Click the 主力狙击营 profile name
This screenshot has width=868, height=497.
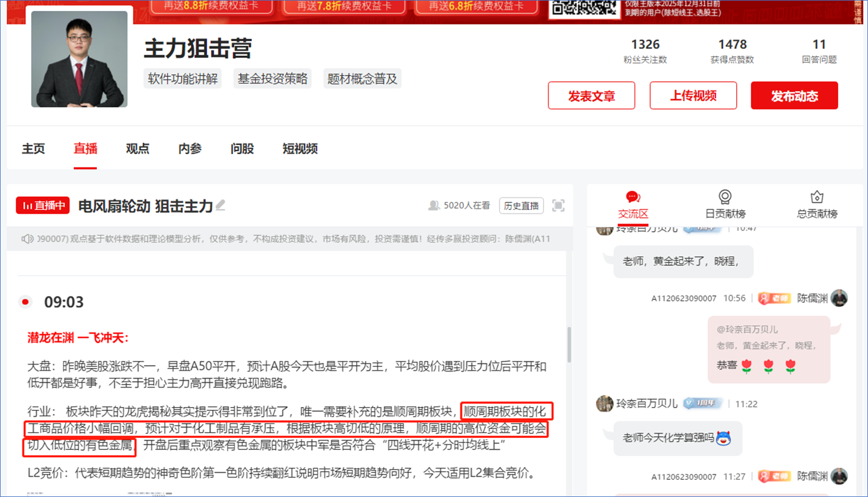(198, 48)
